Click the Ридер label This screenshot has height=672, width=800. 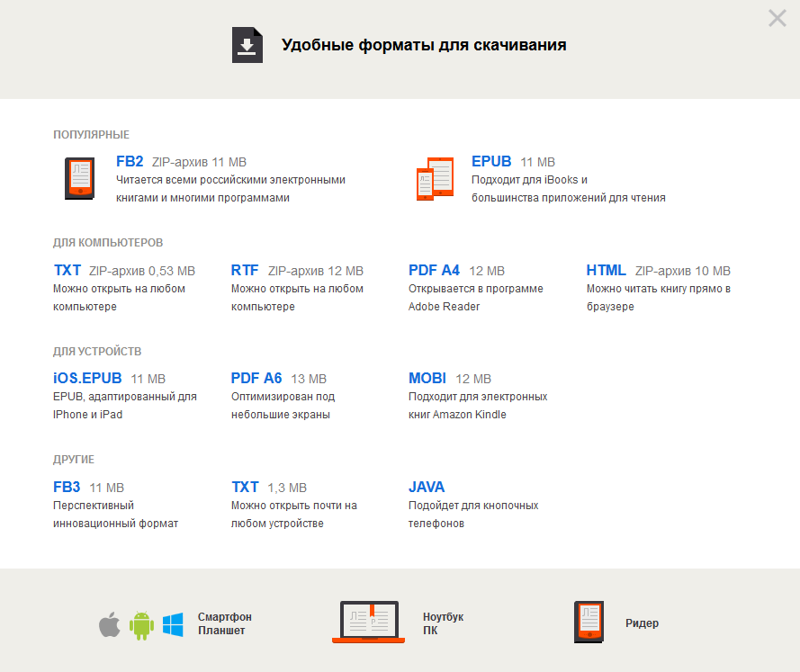click(x=642, y=623)
